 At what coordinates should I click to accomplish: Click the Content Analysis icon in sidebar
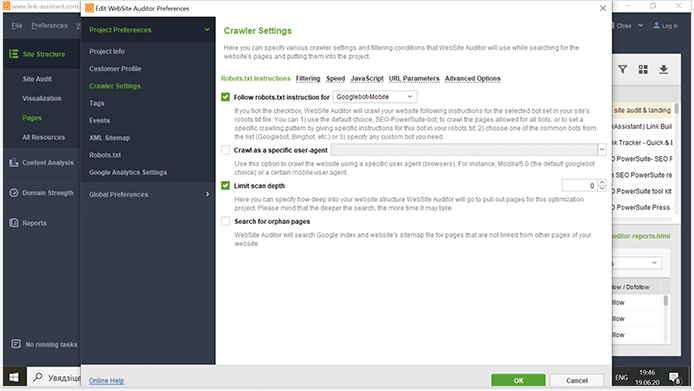14,163
